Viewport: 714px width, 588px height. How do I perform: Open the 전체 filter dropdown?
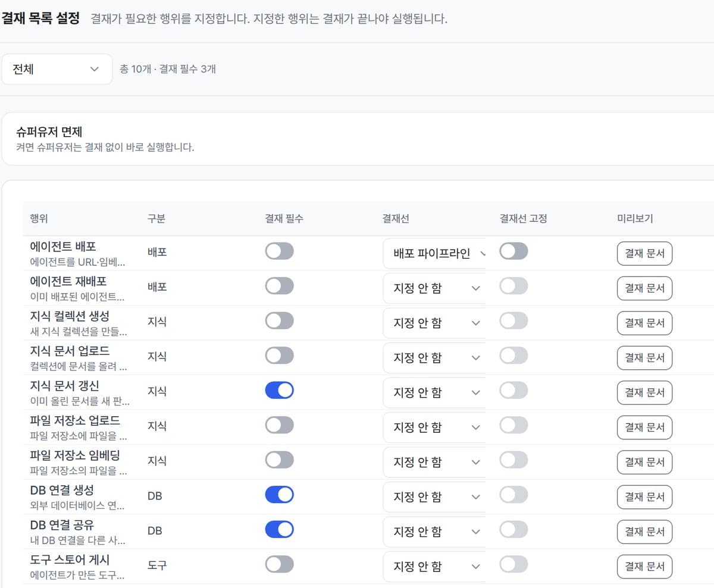click(x=57, y=69)
